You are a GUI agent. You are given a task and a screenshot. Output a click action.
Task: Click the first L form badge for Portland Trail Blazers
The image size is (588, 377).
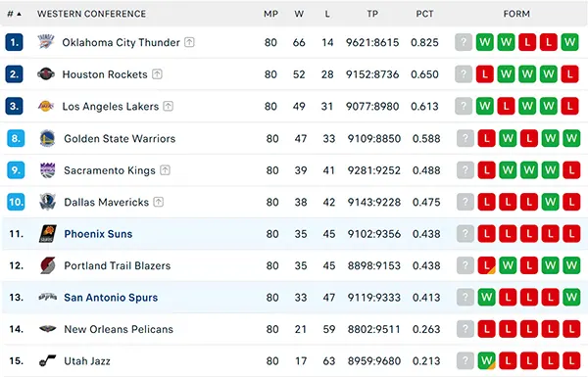487,265
